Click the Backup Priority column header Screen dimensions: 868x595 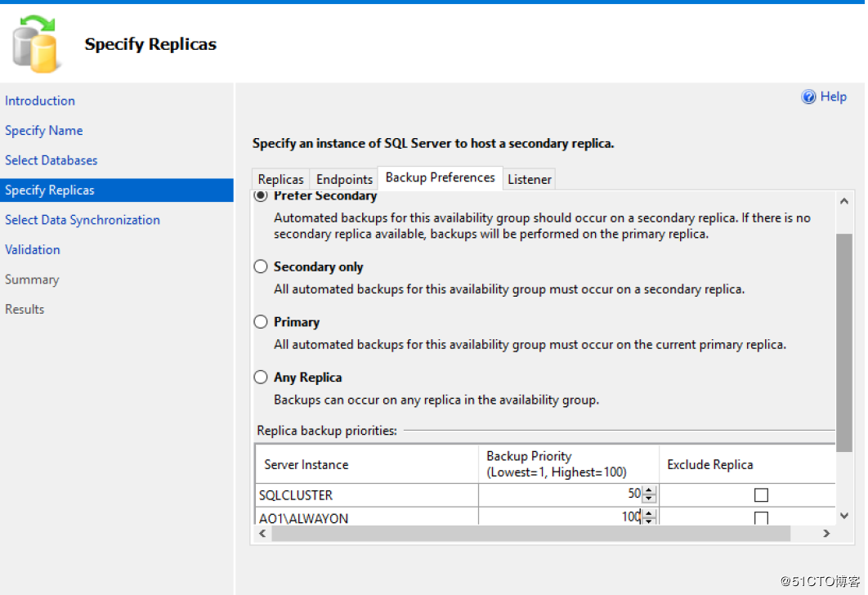[569, 464]
